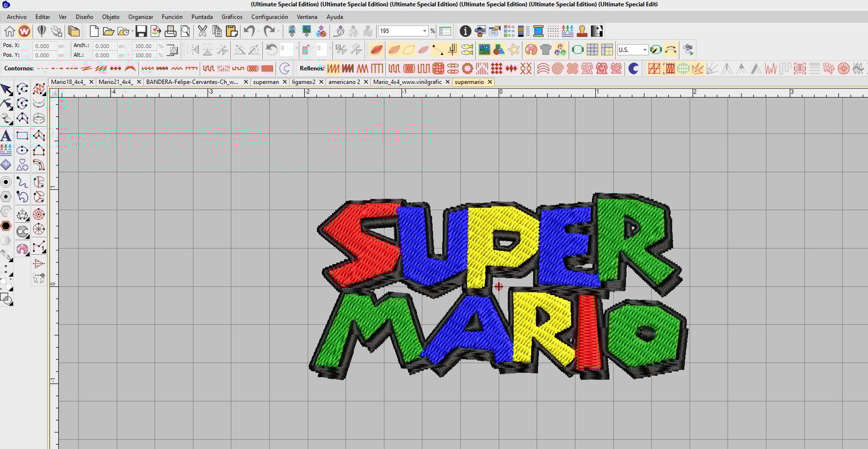Screen dimensions: 868x449
Task: Undo the last action with curved arrow
Action: 248,31
